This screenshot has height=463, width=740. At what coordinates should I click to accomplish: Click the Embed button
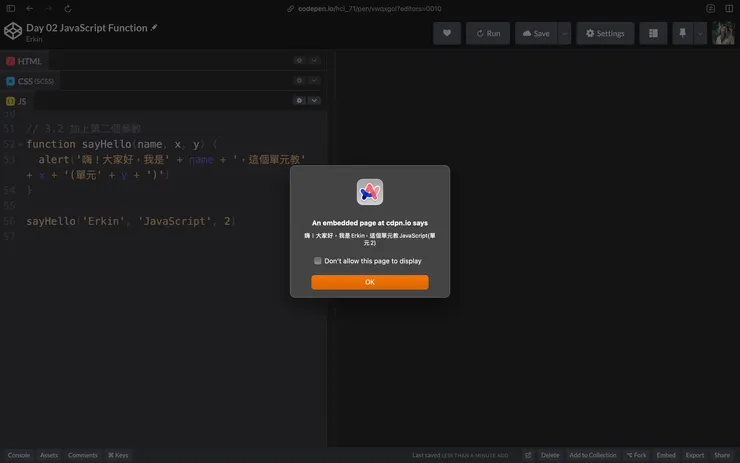666,455
